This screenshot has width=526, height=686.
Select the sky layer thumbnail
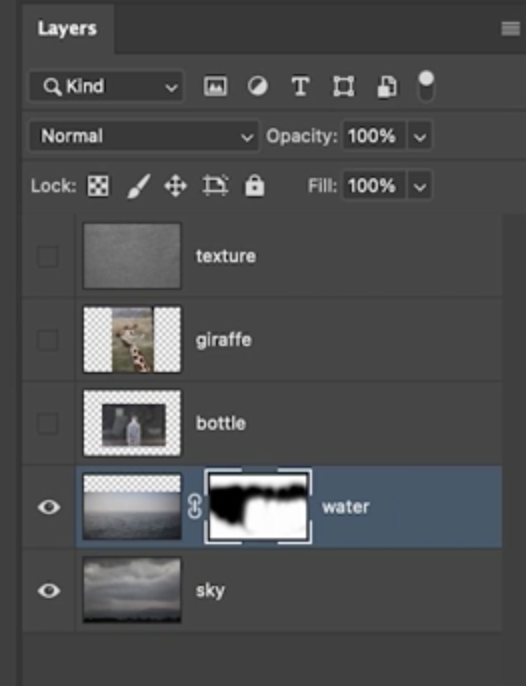pos(132,590)
